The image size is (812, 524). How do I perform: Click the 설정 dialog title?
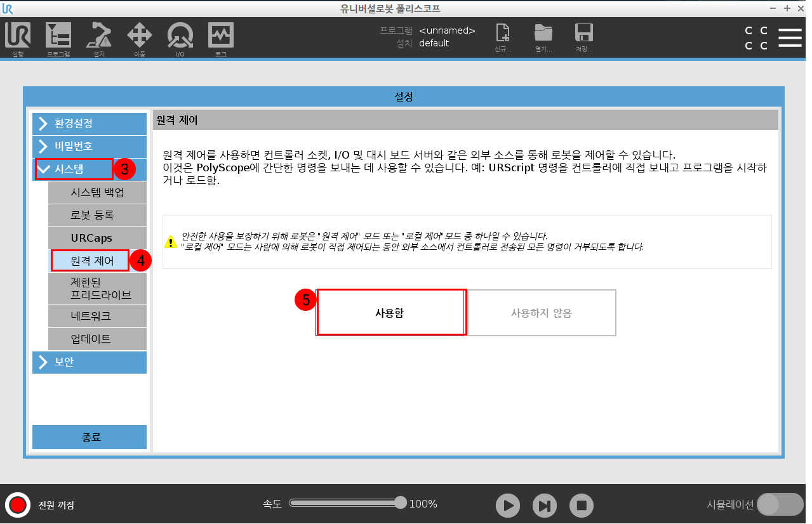(x=404, y=96)
